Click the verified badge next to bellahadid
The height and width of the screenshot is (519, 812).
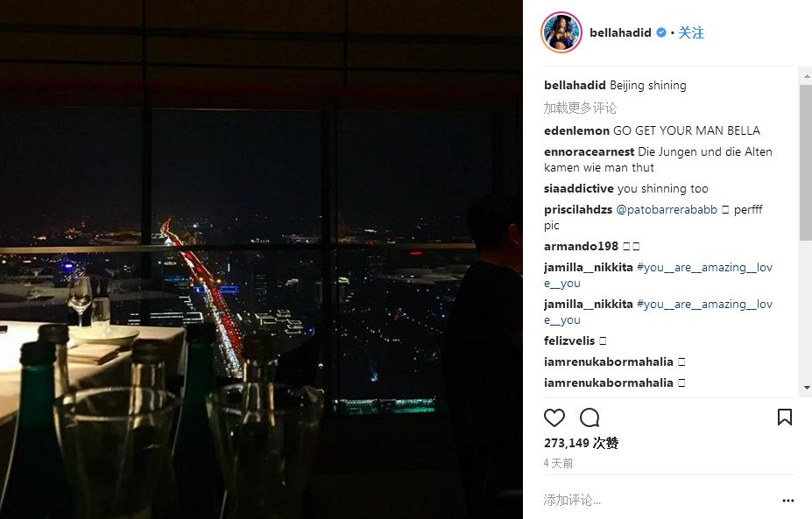661,32
